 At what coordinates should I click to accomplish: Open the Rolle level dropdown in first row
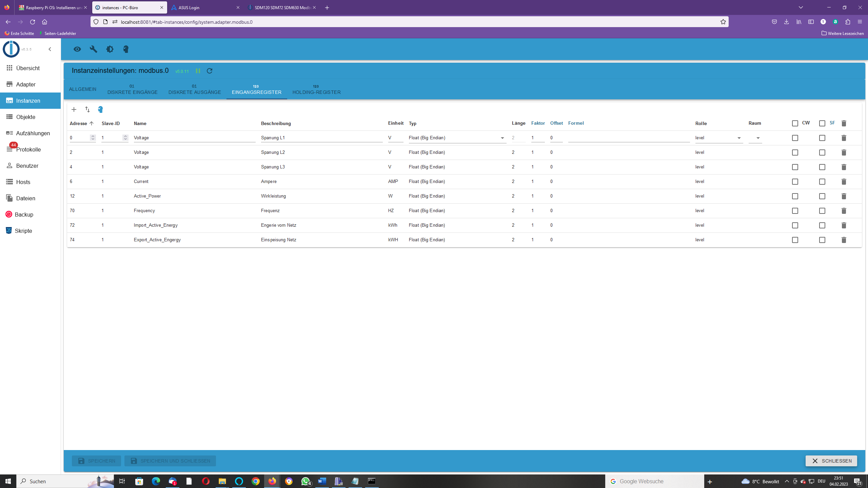pos(719,138)
